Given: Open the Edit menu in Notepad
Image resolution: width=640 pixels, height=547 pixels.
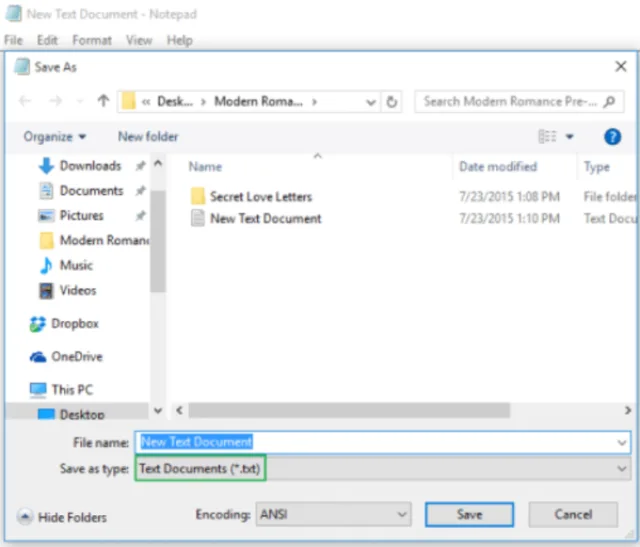Looking at the screenshot, I should pyautogui.click(x=47, y=40).
